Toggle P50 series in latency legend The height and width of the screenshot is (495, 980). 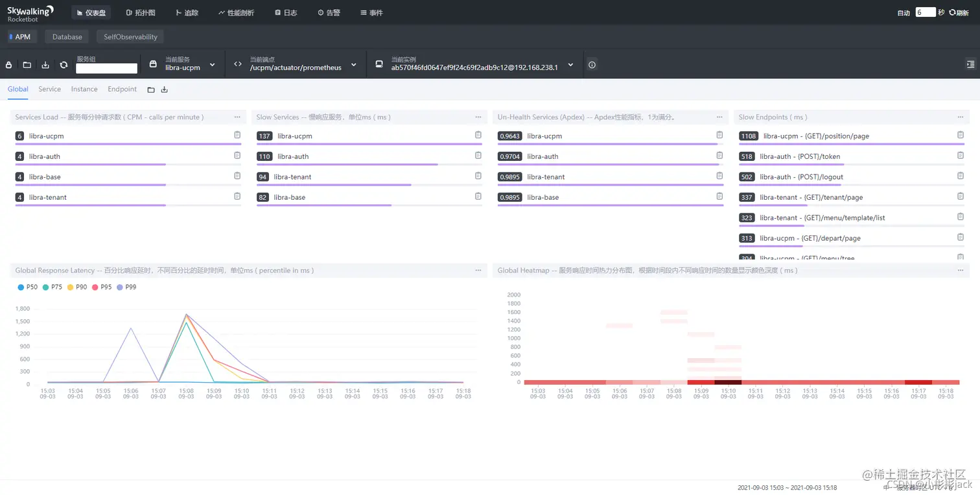(27, 287)
